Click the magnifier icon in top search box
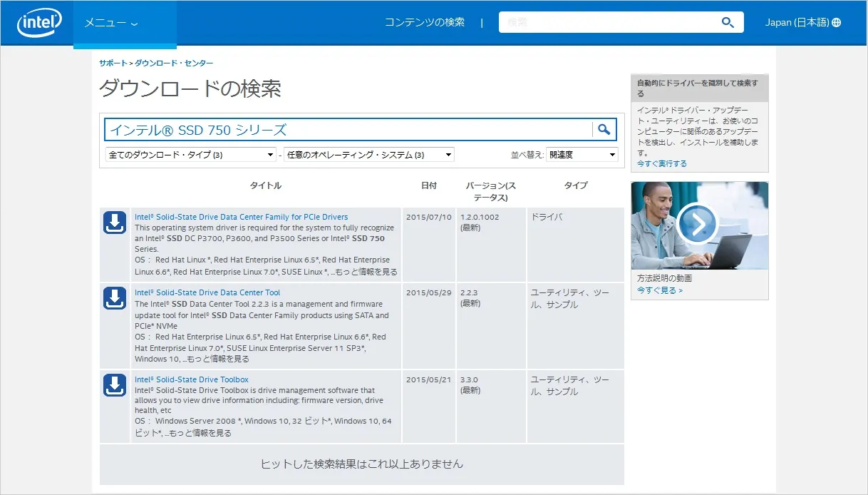Viewport: 868px width, 495px height. coord(728,22)
